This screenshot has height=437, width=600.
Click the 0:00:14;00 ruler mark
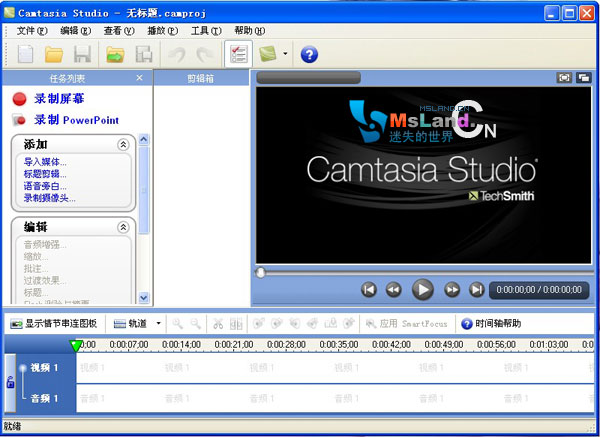pos(181,345)
